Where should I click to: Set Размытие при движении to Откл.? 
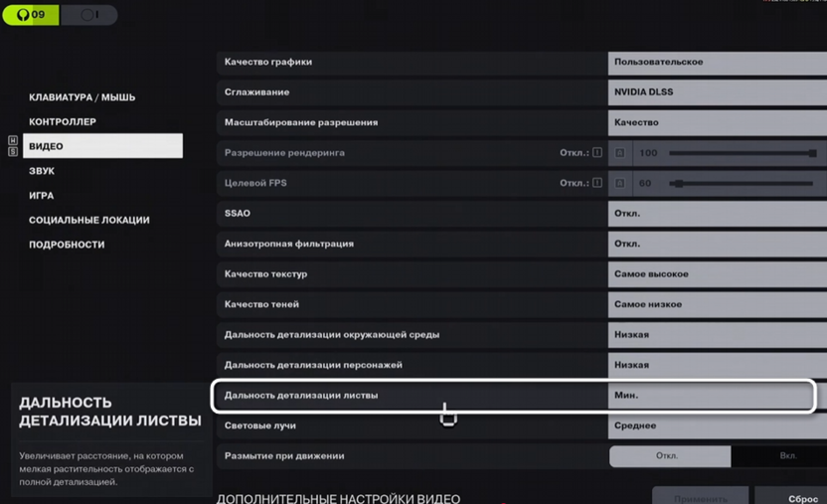668,456
